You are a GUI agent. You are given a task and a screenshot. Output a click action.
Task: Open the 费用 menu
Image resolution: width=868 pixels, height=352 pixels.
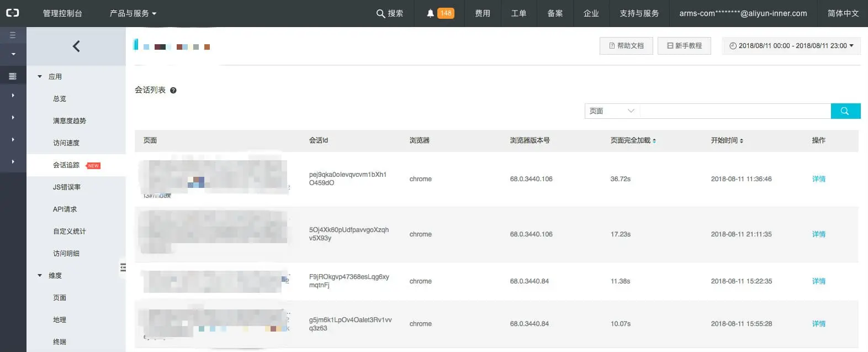(x=483, y=13)
